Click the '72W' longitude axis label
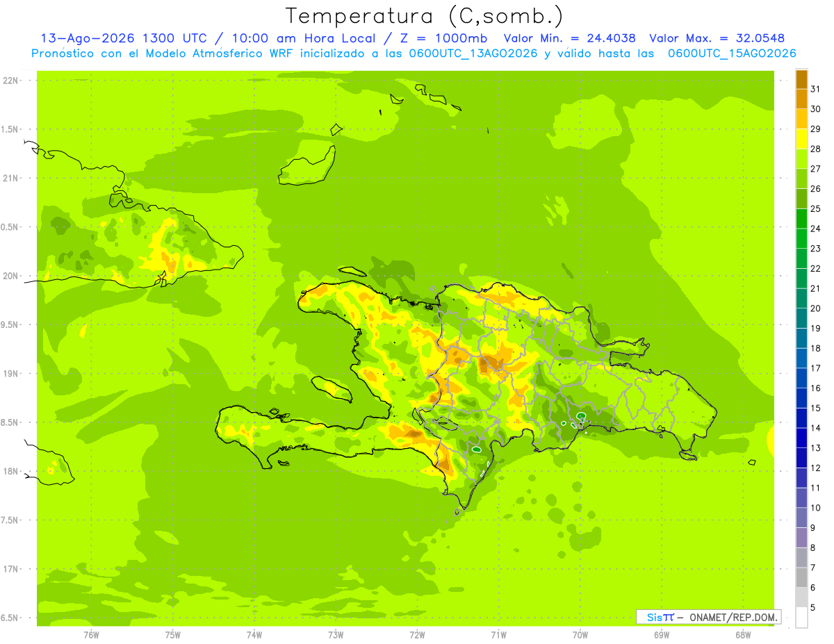Image resolution: width=834 pixels, height=644 pixels. pyautogui.click(x=418, y=635)
